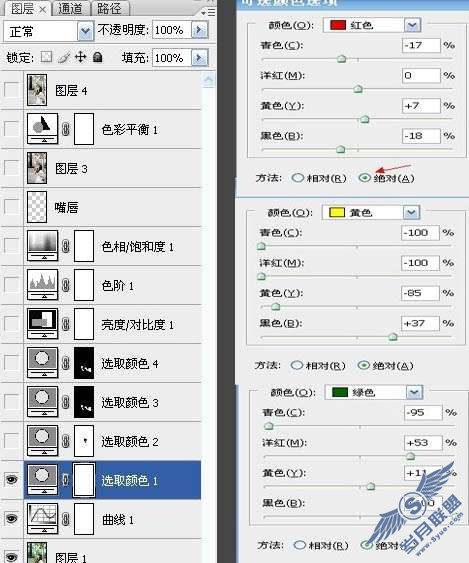The width and height of the screenshot is (469, 563).
Task: Show the 嘴唇 layer visibility
Action: coord(11,206)
